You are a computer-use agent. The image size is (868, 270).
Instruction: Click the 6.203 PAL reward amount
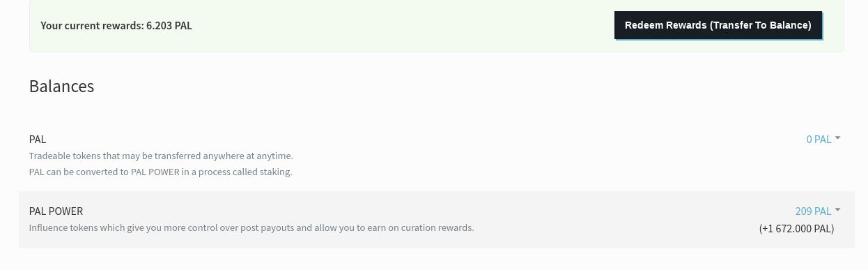[169, 25]
